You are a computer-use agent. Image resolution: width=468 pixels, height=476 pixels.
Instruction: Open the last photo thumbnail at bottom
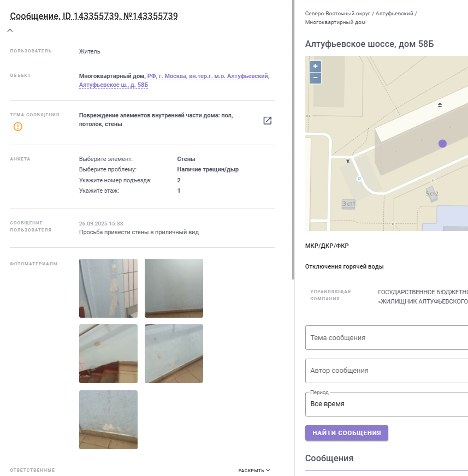coord(108,419)
